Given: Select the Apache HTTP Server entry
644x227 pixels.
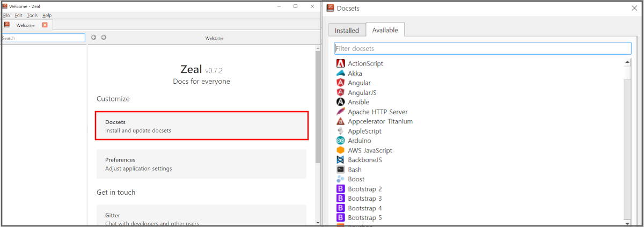Looking at the screenshot, I should pos(378,112).
